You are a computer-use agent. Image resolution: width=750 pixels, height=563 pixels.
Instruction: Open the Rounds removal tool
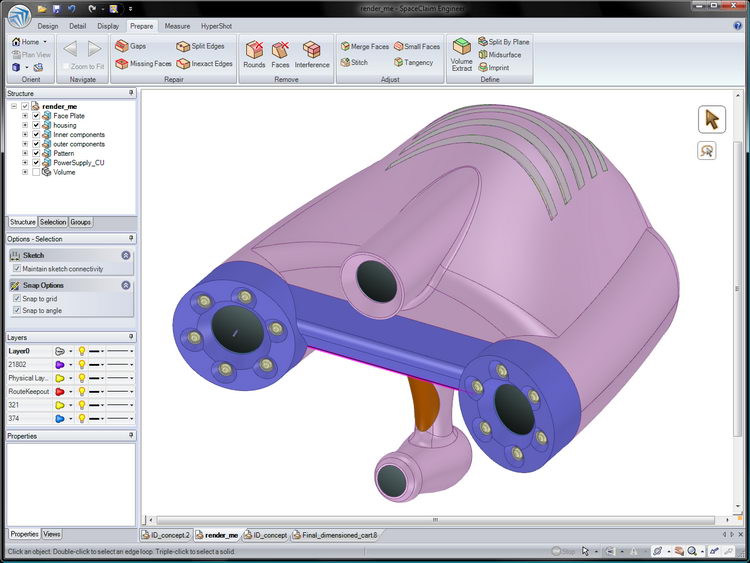[254, 54]
